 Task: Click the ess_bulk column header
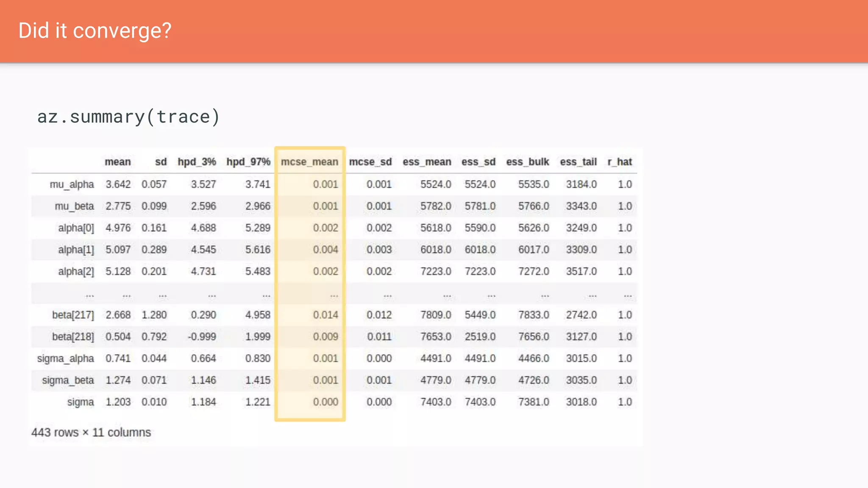click(x=527, y=161)
